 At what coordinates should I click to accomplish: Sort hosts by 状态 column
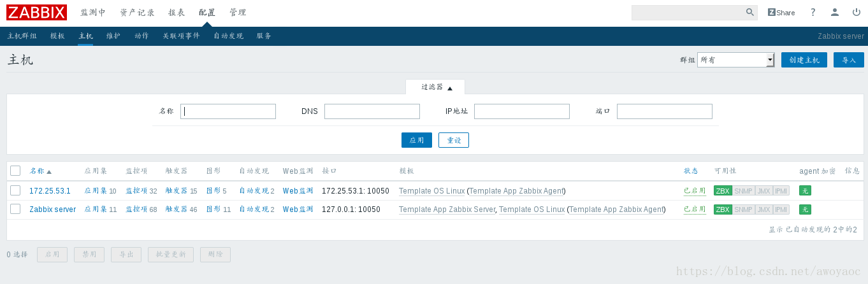tap(691, 171)
